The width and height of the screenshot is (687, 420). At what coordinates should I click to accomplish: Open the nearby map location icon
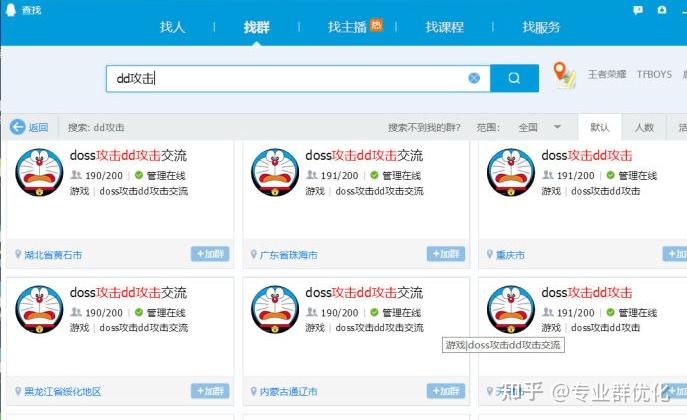(x=564, y=75)
